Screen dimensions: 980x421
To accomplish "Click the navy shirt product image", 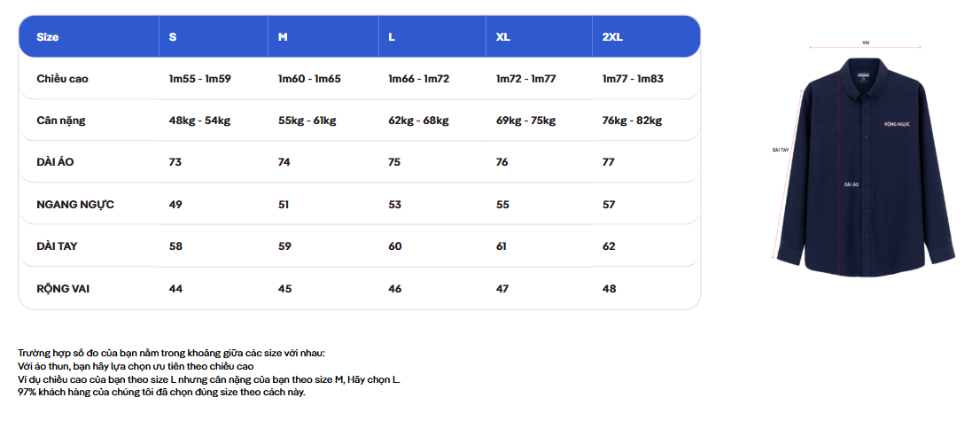I will pos(865,167).
